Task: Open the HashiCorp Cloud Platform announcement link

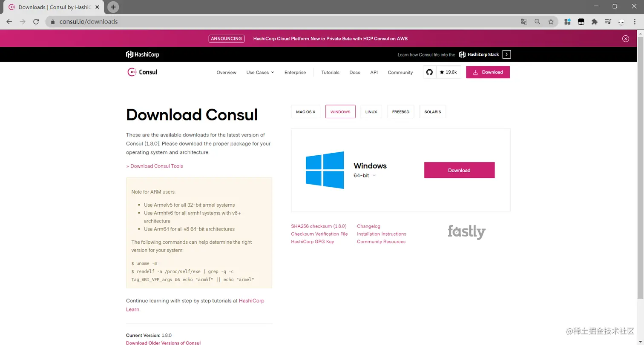Action: click(x=331, y=39)
